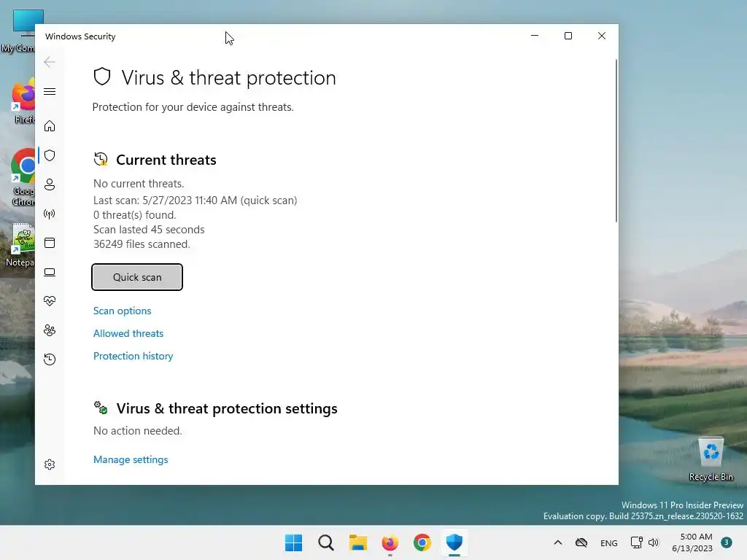Viewport: 747px width, 560px height.
Task: Select the Recycle Bin desktop icon
Action: coord(711,459)
